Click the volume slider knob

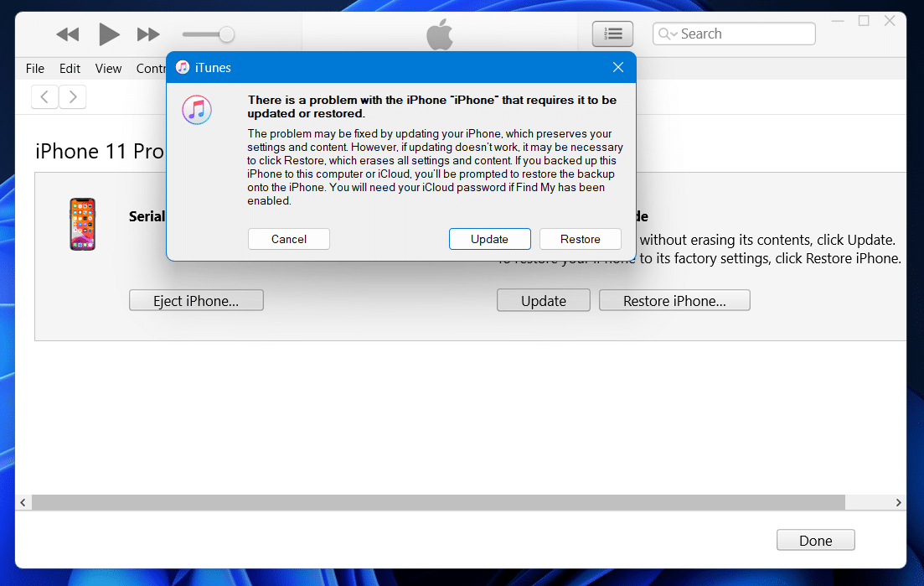pyautogui.click(x=226, y=34)
